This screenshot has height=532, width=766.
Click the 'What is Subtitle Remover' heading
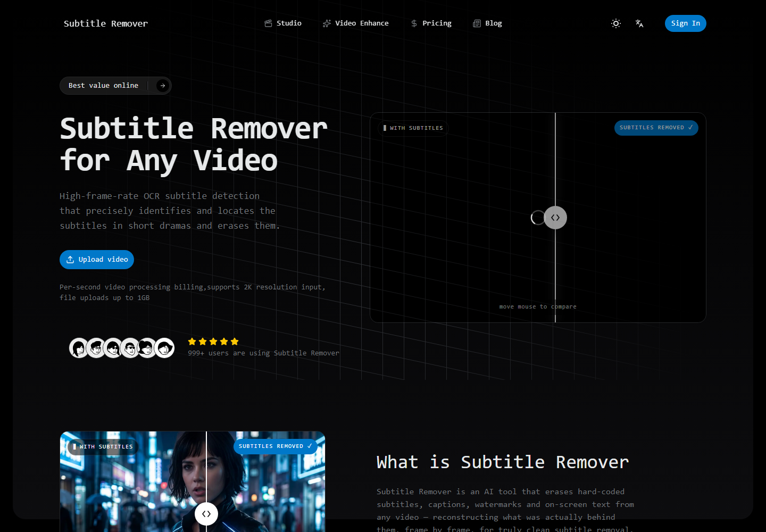coord(503,462)
